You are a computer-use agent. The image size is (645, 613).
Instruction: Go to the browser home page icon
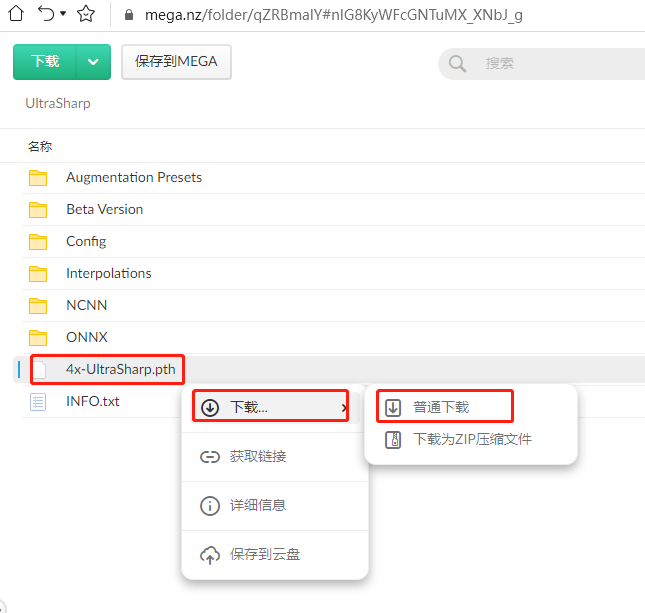pyautogui.click(x=16, y=14)
